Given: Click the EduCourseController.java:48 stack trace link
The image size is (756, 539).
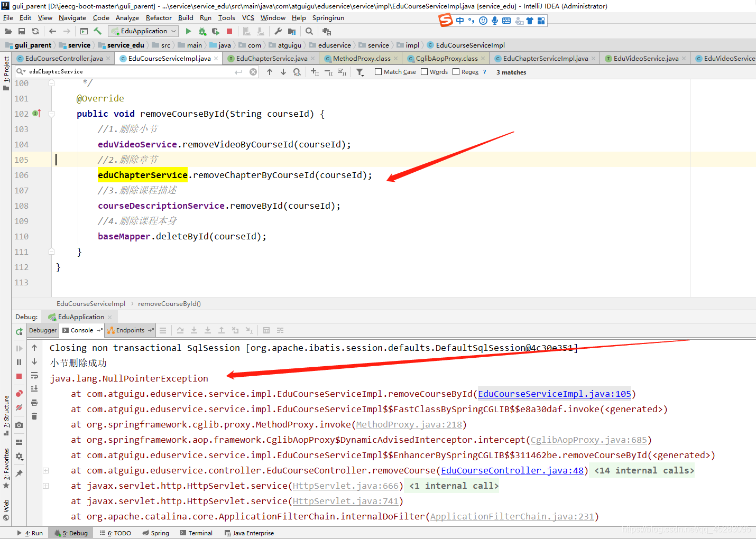Looking at the screenshot, I should click(x=512, y=470).
